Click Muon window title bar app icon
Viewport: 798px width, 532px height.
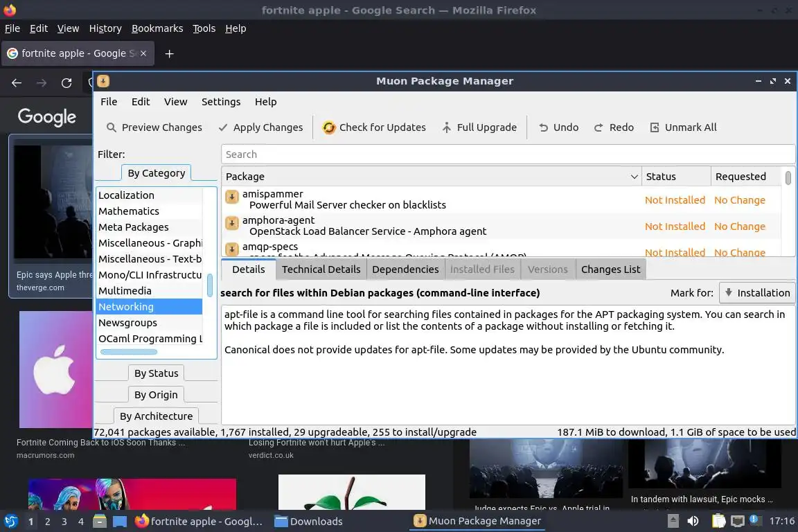(x=103, y=81)
